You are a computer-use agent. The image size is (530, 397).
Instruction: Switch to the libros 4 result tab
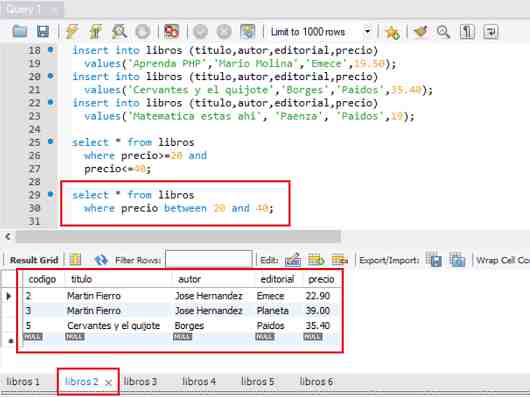click(199, 382)
